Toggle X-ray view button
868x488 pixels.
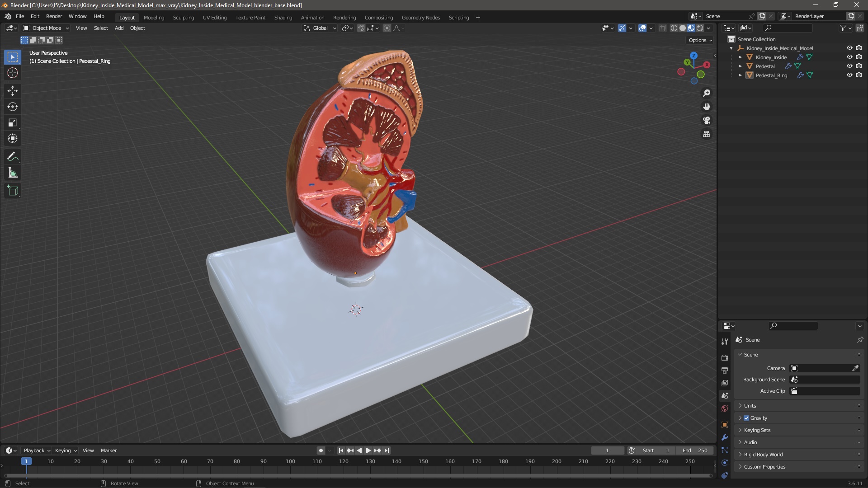click(662, 28)
